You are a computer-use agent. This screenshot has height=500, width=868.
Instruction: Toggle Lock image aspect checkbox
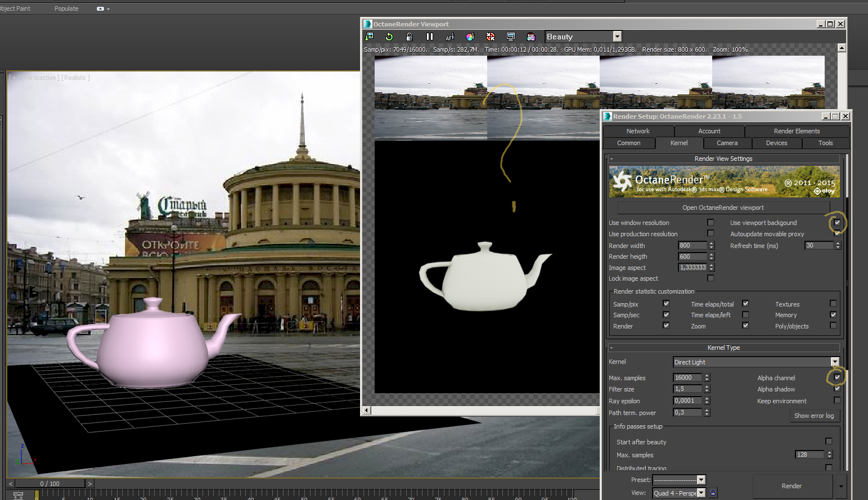point(710,278)
